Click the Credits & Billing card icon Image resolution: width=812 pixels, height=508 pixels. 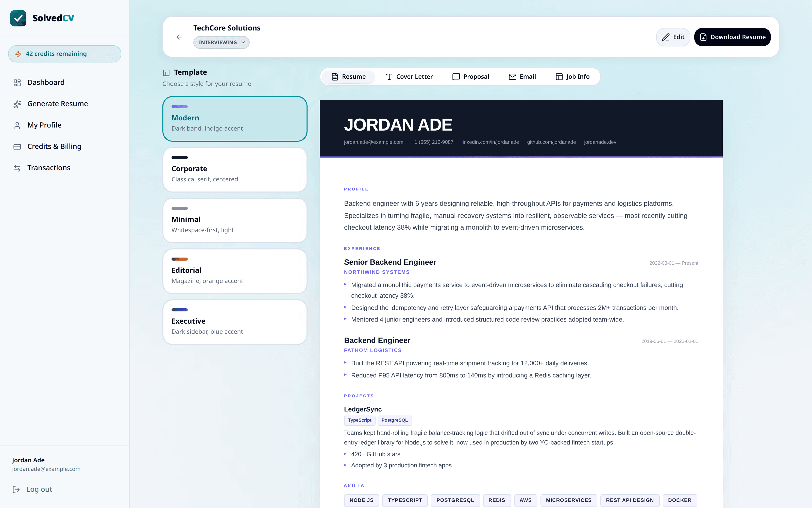pos(17,147)
